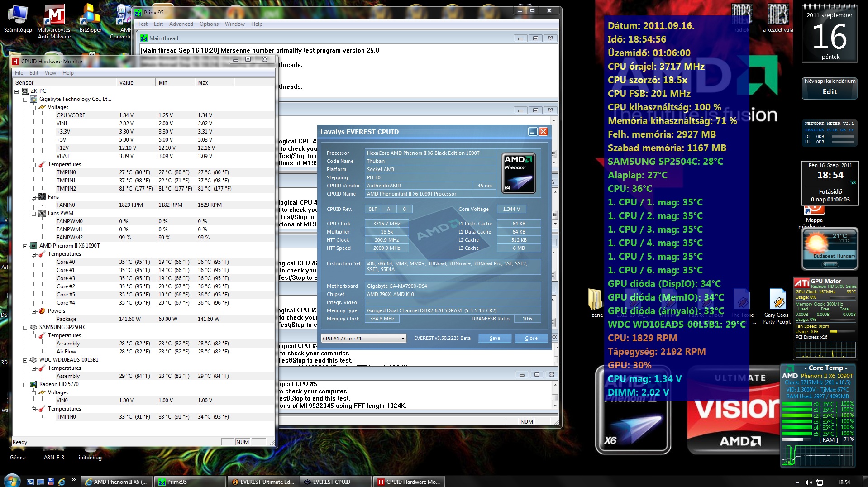The width and height of the screenshot is (868, 487).
Task: Click the AMD Phenom logo in EVEREST CPUID
Action: pos(519,173)
